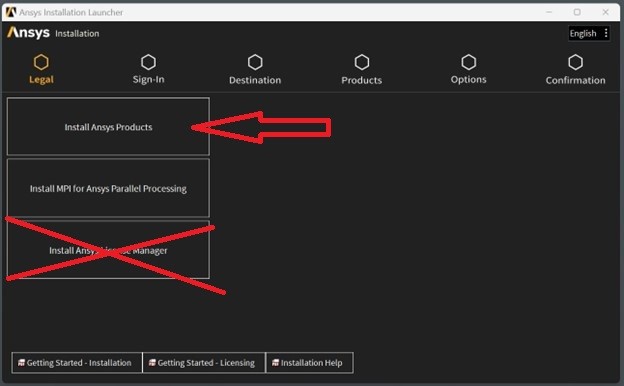Close the Ansys Installation Launcher window
The height and width of the screenshot is (386, 624).
(x=605, y=12)
